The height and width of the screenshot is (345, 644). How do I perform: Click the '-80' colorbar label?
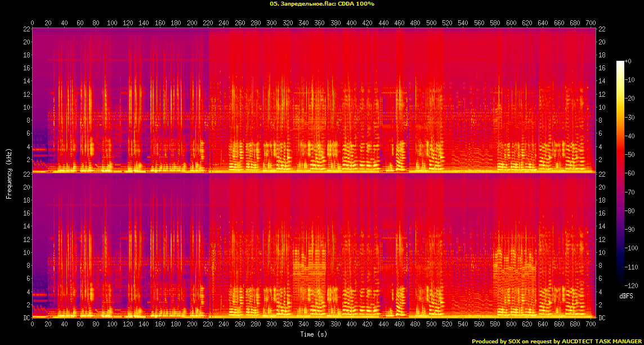629,210
